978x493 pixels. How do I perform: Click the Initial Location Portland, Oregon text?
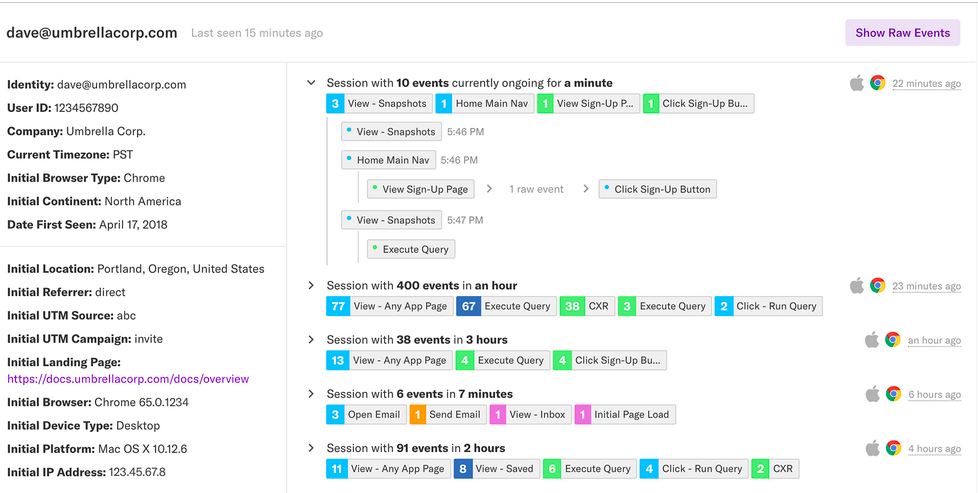click(x=181, y=269)
